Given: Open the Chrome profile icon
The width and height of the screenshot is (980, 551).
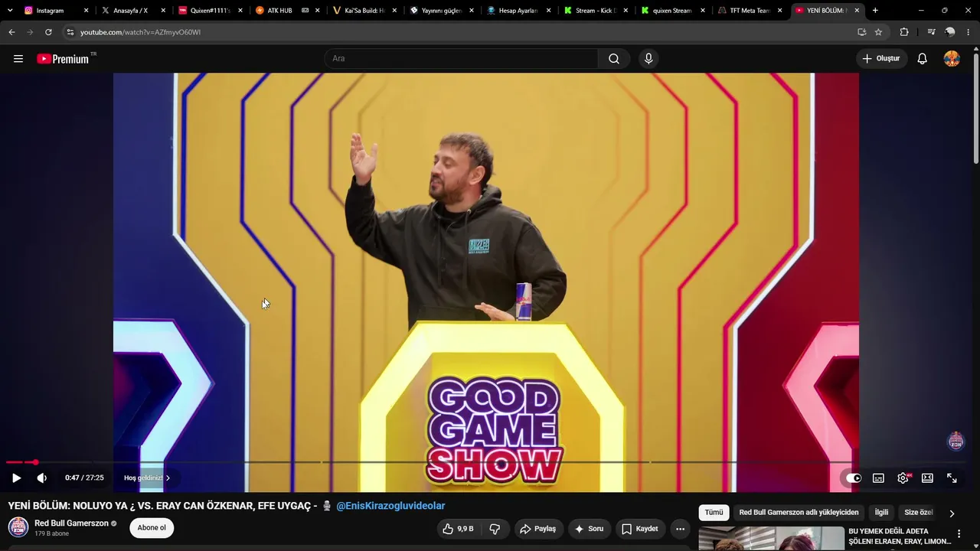Looking at the screenshot, I should coord(950,32).
